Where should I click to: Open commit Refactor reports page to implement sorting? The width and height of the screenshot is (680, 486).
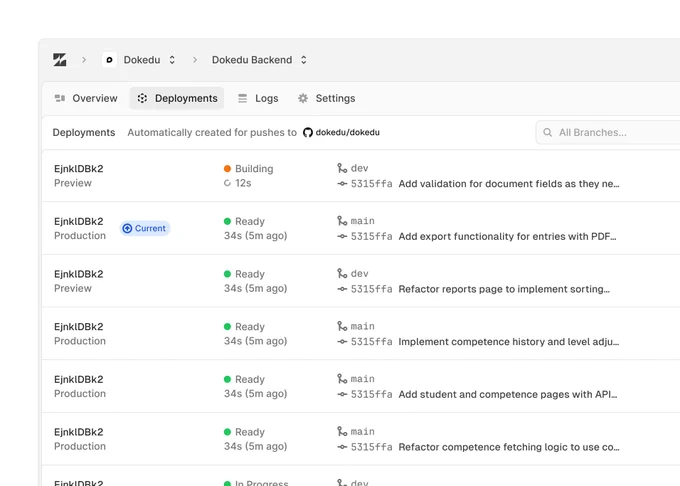click(504, 289)
